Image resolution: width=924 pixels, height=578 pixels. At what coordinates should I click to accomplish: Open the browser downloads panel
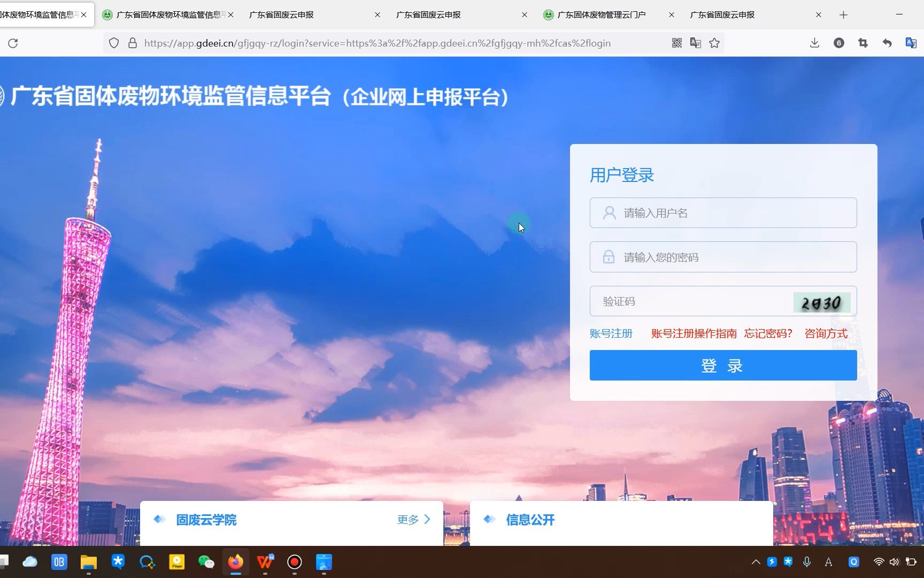814,43
